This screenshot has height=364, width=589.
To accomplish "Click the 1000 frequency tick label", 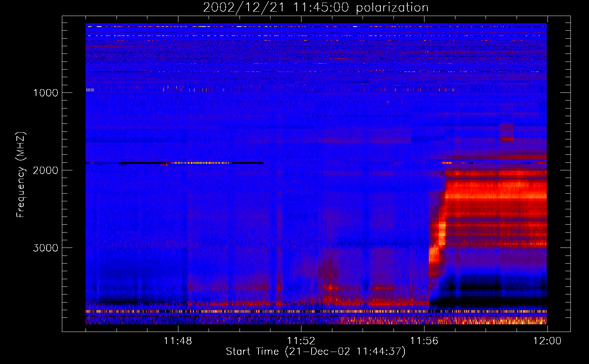I will pyautogui.click(x=46, y=93).
